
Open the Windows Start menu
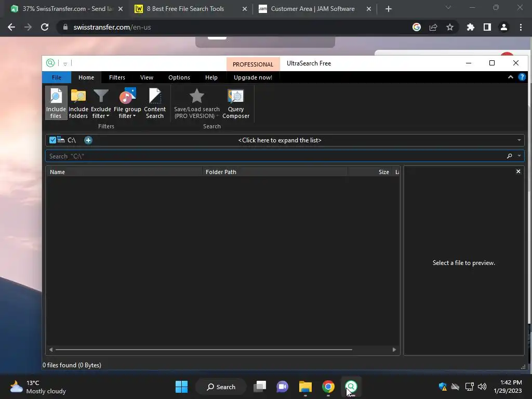(181, 387)
